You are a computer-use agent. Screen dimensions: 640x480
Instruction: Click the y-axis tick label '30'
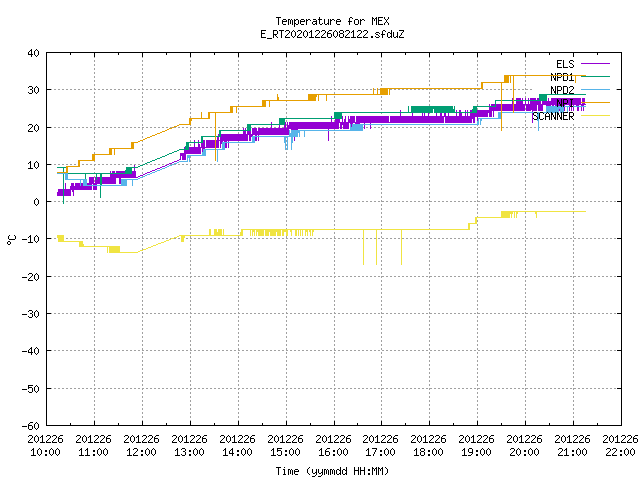point(33,90)
